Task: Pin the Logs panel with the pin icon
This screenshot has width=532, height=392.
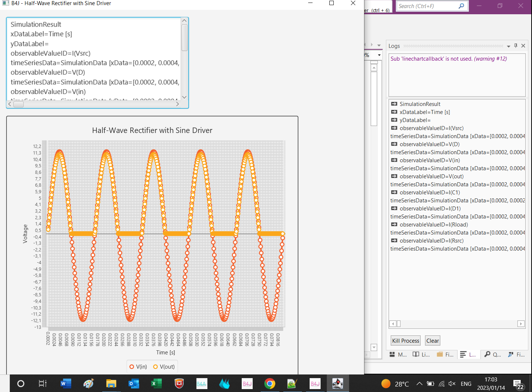Action: [x=516, y=46]
